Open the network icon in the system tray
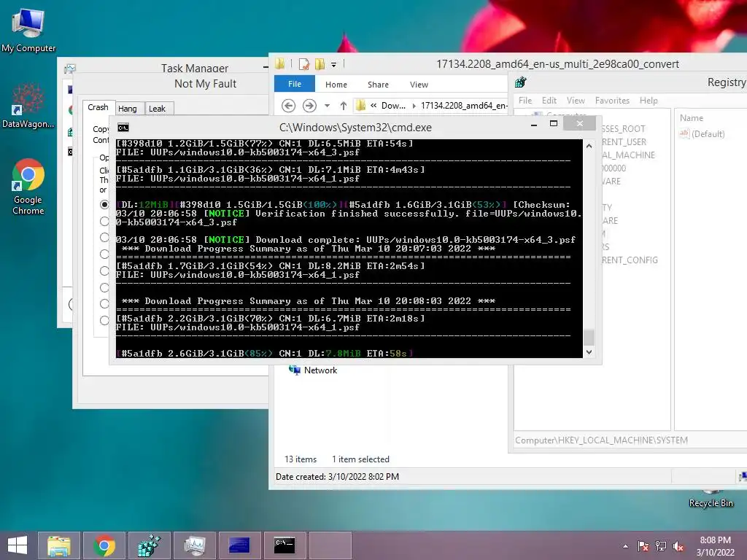 (x=661, y=546)
